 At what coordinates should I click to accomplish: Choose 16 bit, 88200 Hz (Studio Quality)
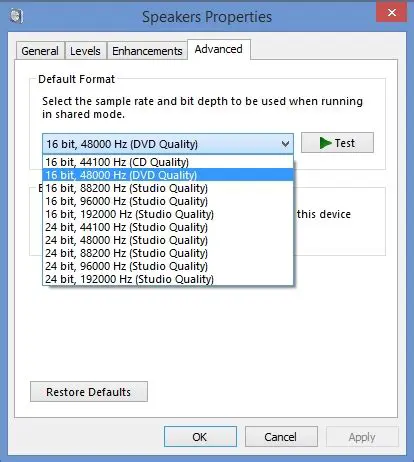point(168,188)
